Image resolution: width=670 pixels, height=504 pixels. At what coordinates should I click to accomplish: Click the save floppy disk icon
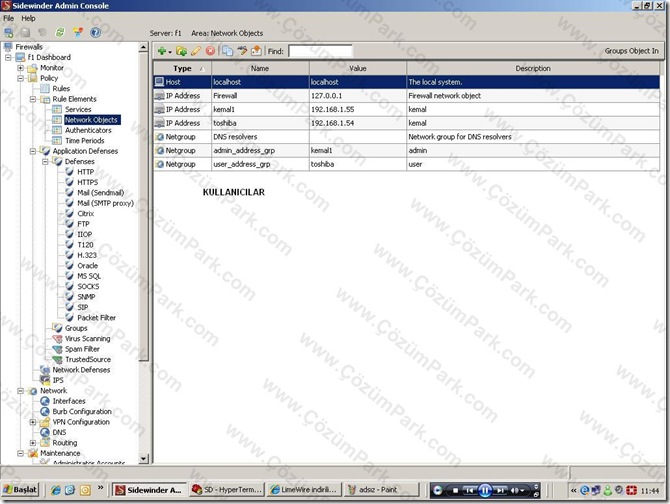[x=26, y=32]
